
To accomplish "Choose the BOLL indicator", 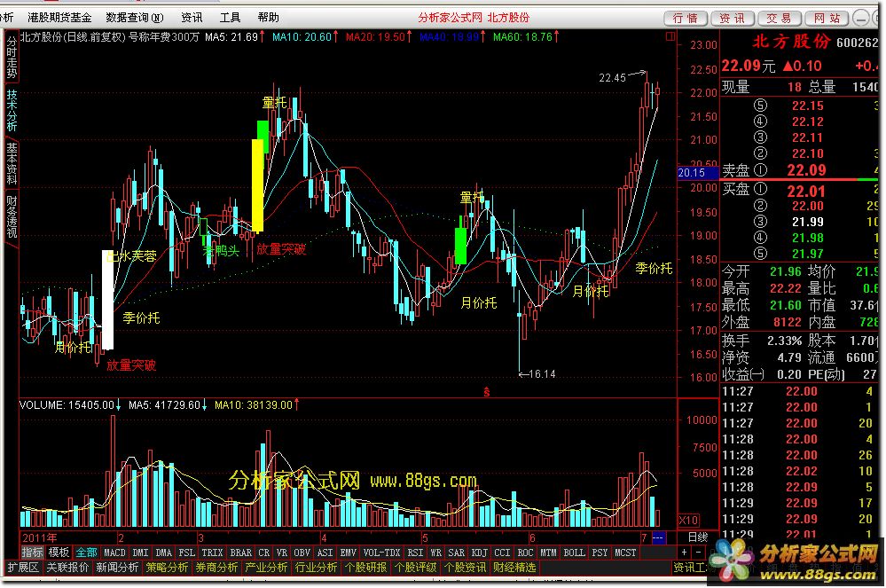I will [574, 553].
